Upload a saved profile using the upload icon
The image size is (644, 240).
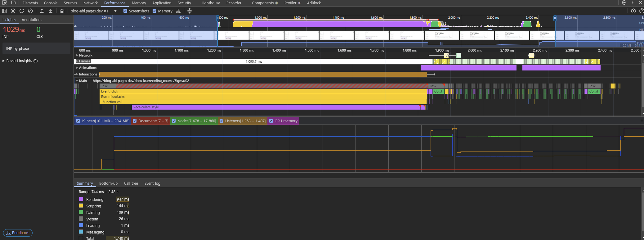tap(42, 11)
